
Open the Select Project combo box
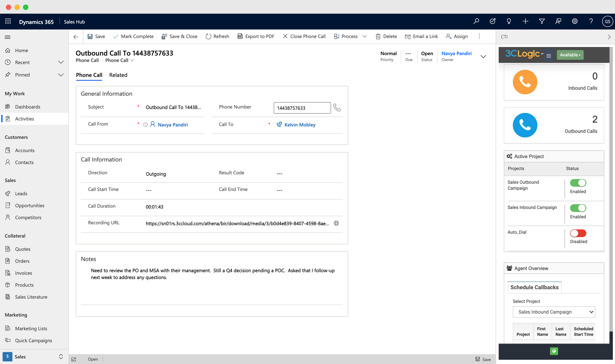coord(554,312)
